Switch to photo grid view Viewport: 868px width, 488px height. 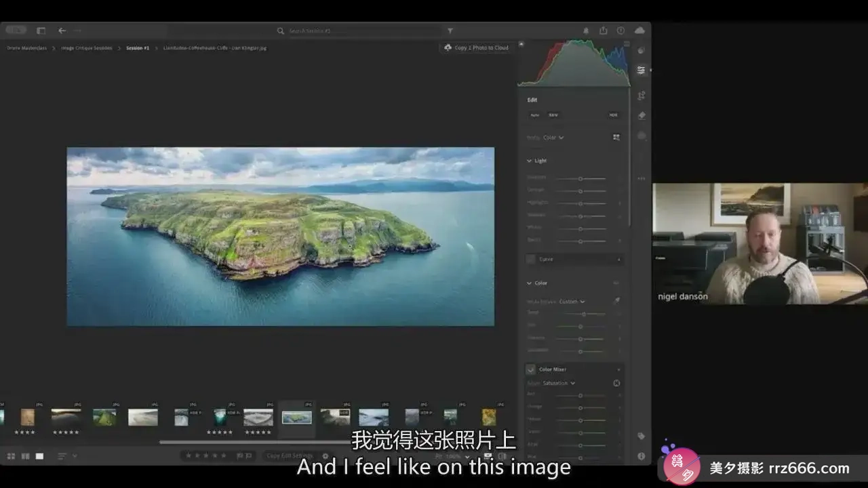11,456
